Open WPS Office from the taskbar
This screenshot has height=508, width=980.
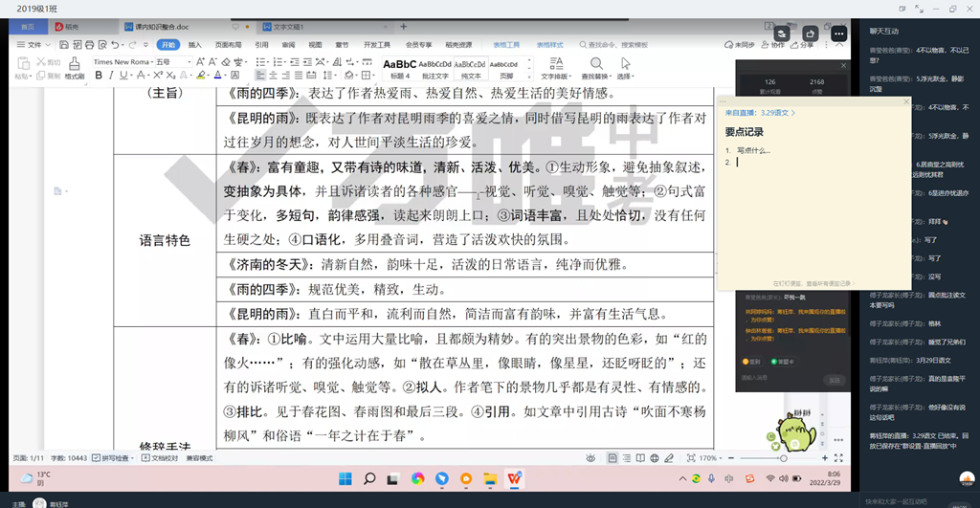coord(515,478)
